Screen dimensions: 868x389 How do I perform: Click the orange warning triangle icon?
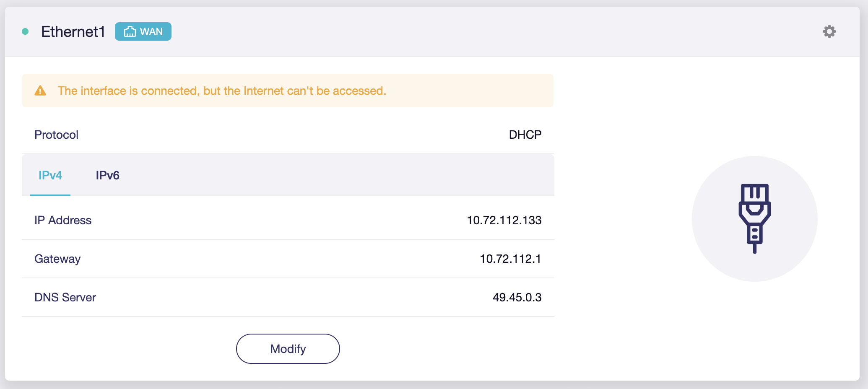point(40,91)
